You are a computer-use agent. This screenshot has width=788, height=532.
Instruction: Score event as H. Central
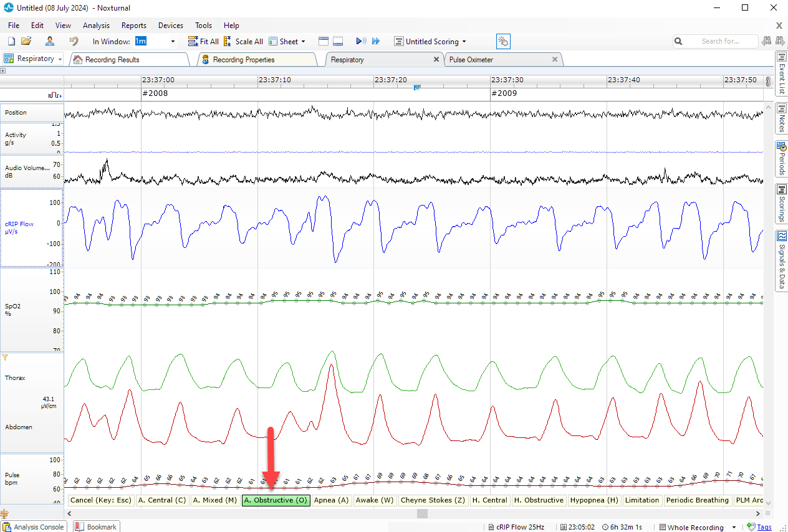click(490, 500)
